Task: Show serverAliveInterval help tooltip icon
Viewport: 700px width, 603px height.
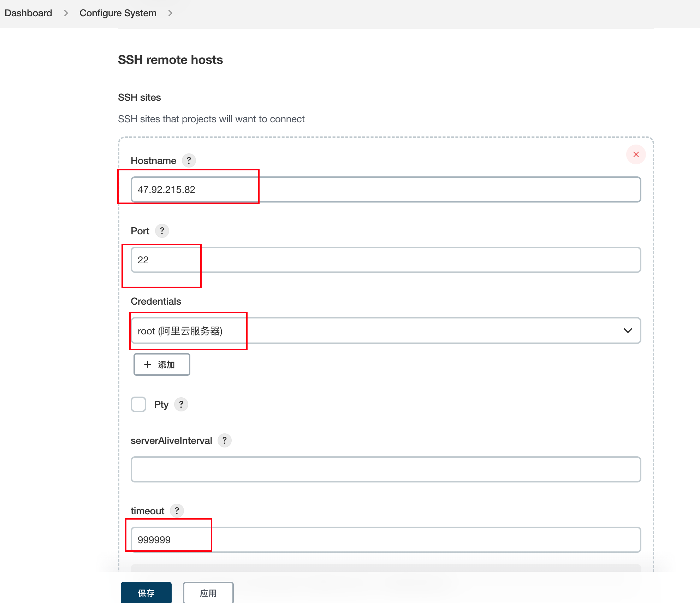Action: (x=225, y=440)
